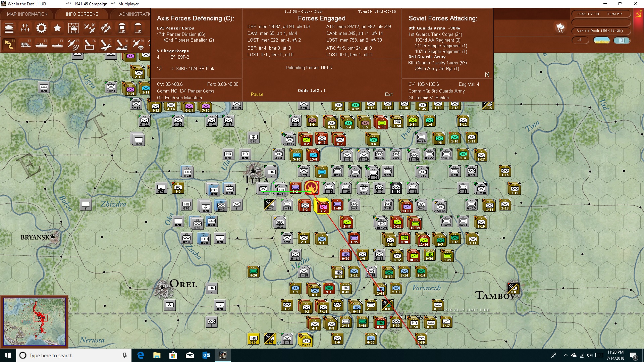
Task: Expand the Soviet attackers list [v] arrow
Action: [x=487, y=74]
